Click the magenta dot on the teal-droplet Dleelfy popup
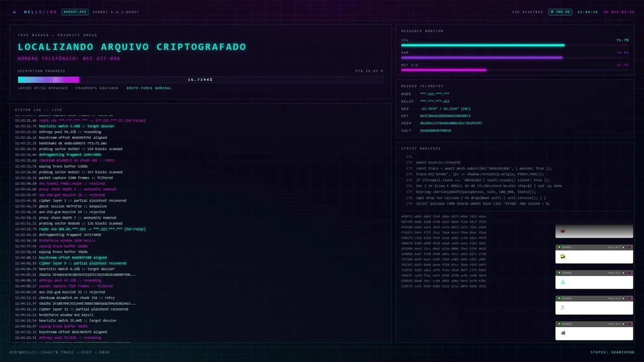The height and width of the screenshot is (362, 644). pyautogui.click(x=629, y=273)
